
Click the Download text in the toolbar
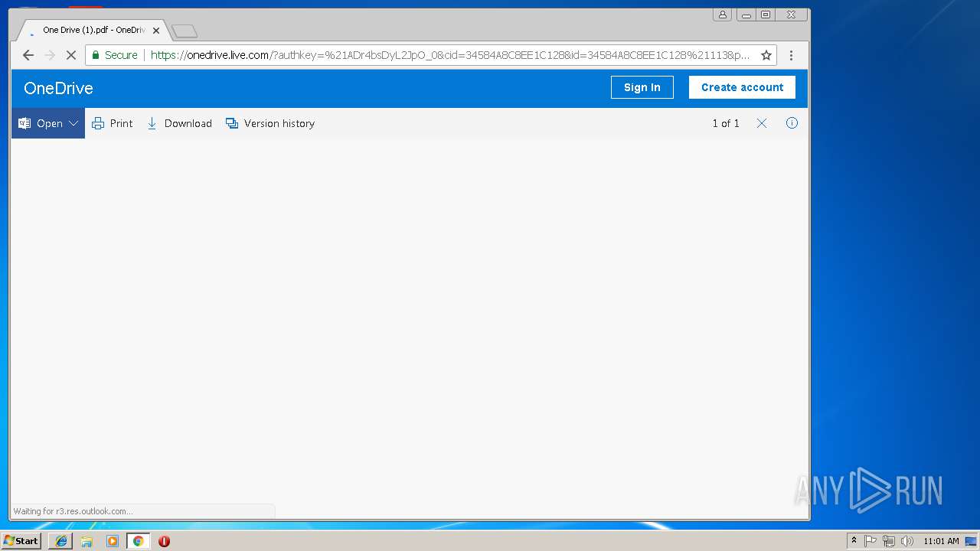coord(188,123)
